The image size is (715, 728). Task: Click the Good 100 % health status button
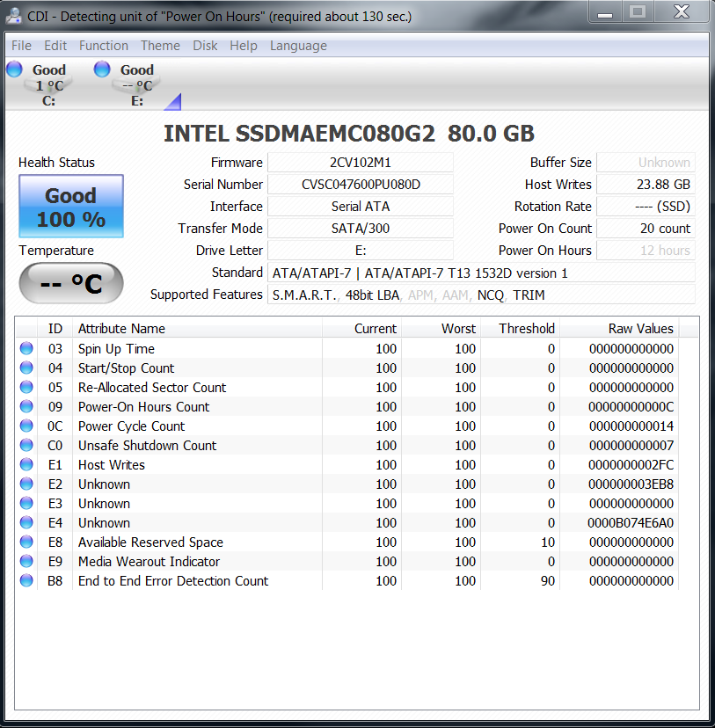pos(71,207)
